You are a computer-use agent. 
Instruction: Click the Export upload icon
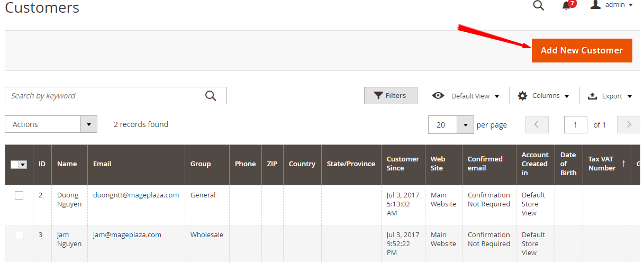tap(593, 96)
